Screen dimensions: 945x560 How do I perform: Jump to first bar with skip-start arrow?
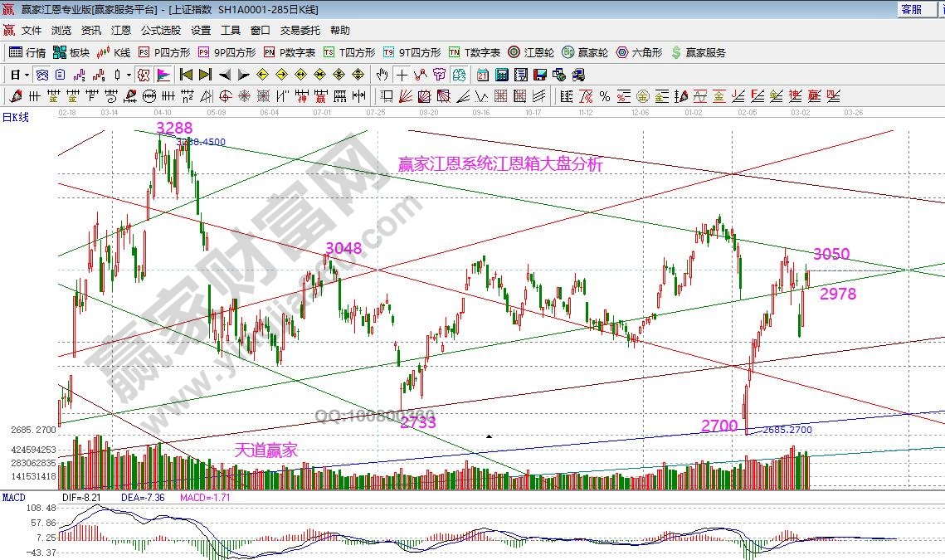(186, 75)
